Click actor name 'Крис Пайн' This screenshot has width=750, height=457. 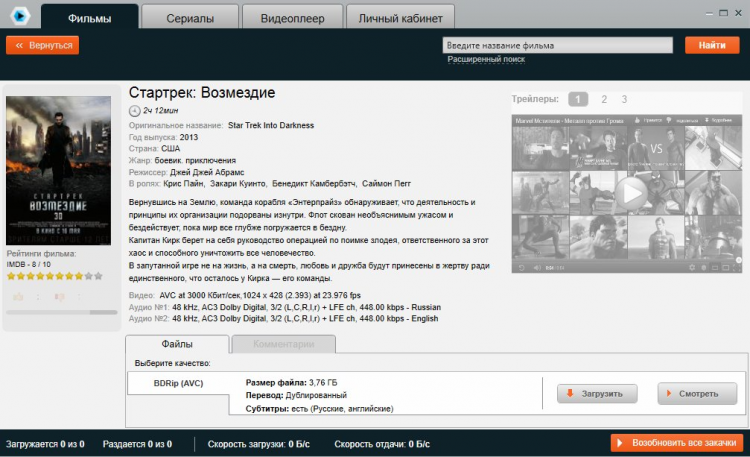pos(184,184)
